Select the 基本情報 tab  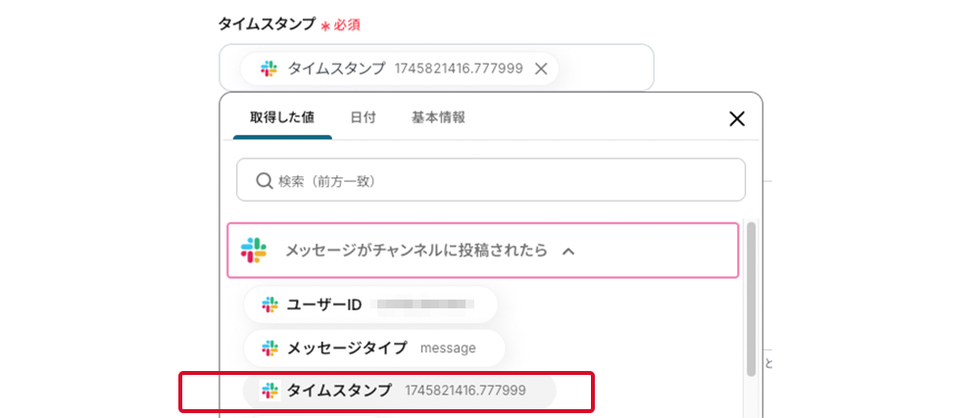point(438,117)
